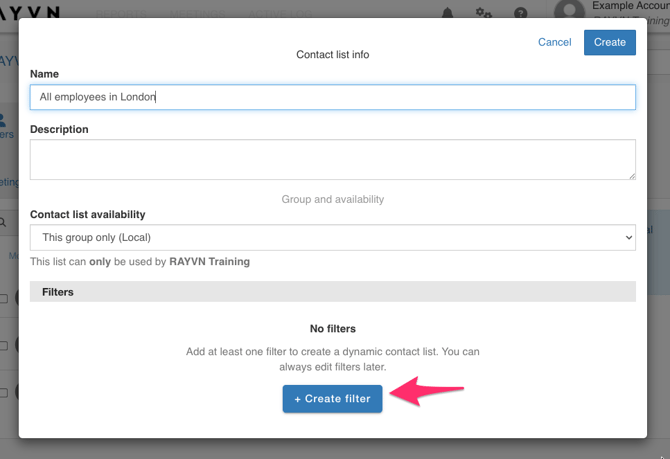Tick the second contact row checkbox
The width and height of the screenshot is (670, 459).
pyautogui.click(x=5, y=345)
